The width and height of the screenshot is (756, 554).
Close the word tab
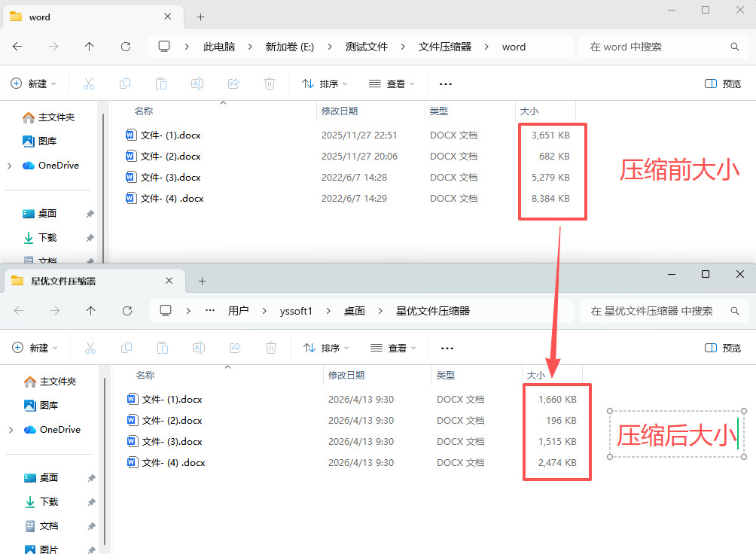point(167,17)
